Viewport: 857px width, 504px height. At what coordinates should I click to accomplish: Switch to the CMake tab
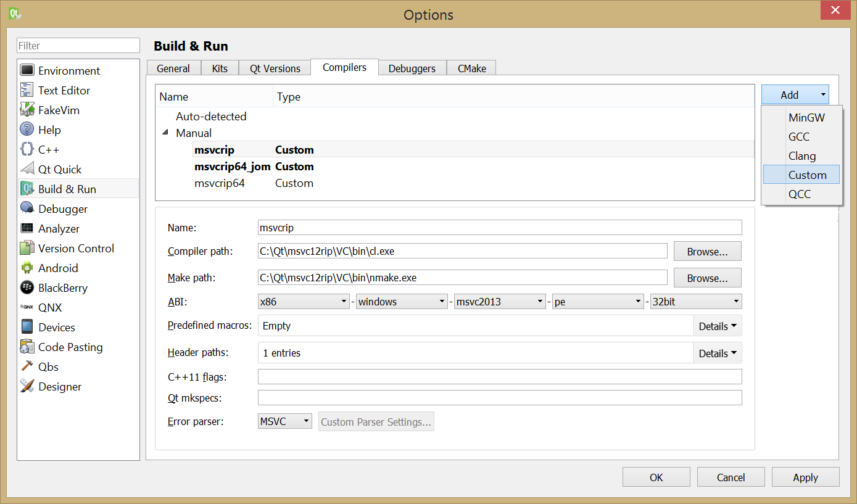(472, 68)
